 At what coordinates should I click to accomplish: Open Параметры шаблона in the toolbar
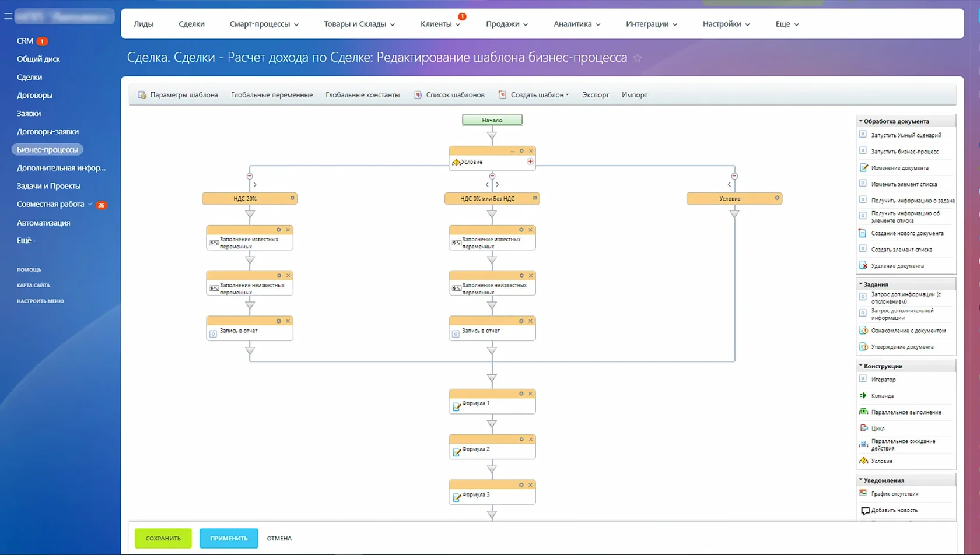click(178, 95)
